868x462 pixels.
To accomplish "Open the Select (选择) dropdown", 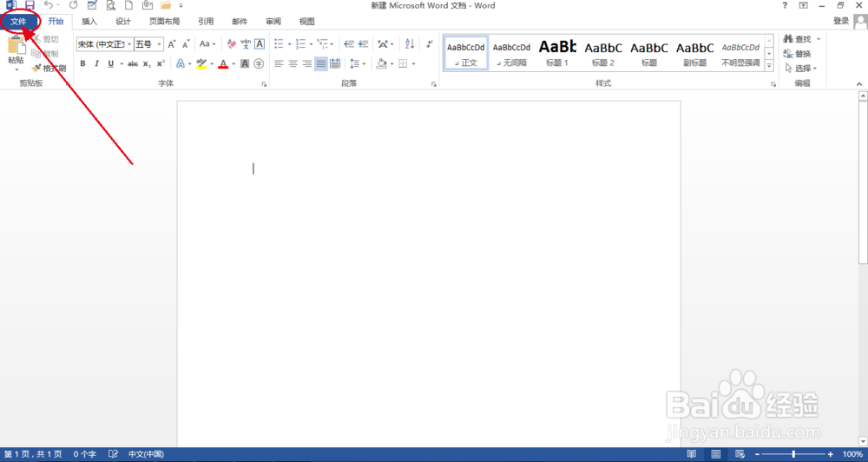I will click(801, 68).
